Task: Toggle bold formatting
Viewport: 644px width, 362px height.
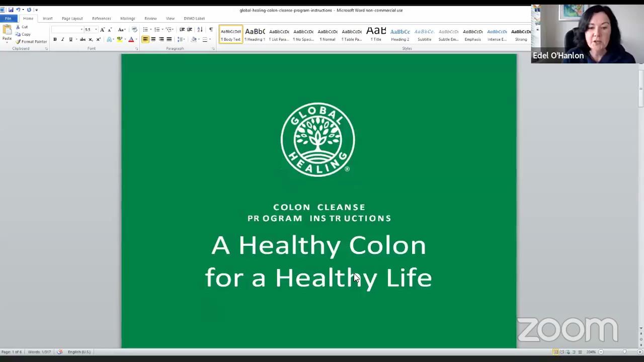Action: click(x=55, y=39)
